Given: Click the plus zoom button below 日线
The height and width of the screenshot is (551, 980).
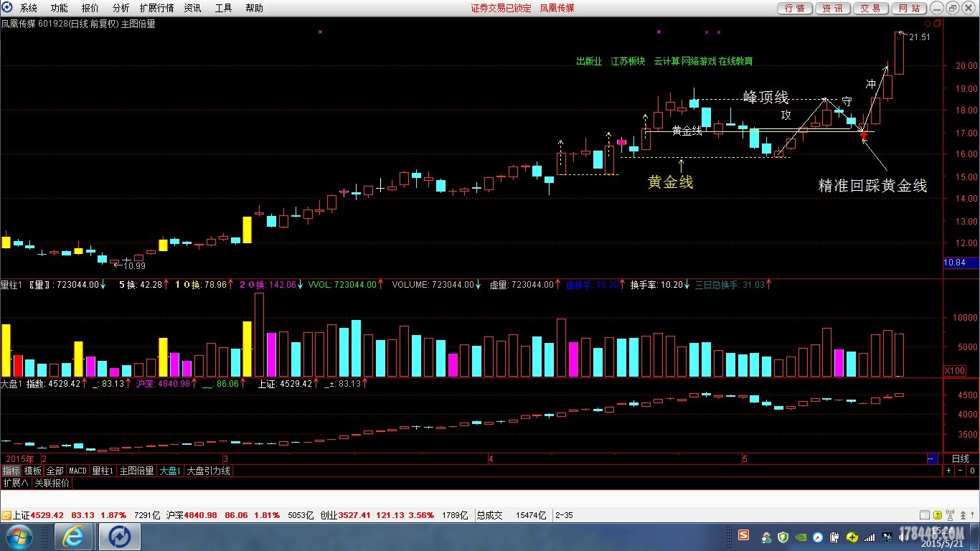Looking at the screenshot, I should 948,471.
